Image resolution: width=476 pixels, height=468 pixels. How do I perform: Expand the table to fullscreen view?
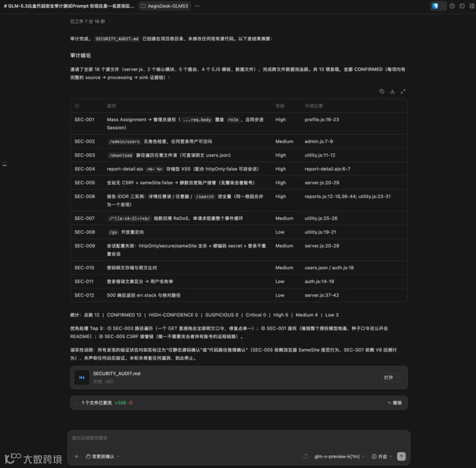pyautogui.click(x=403, y=91)
